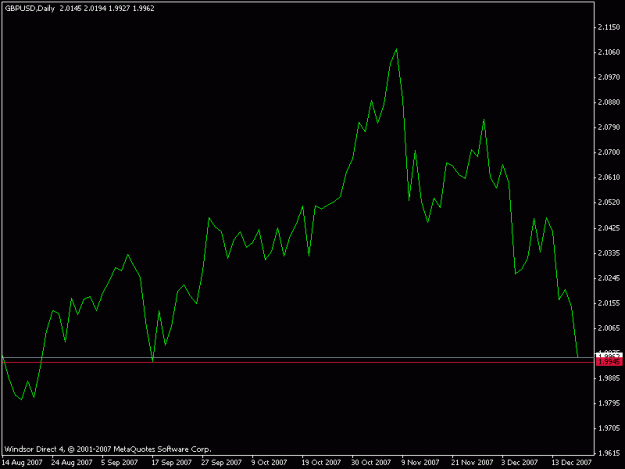Click the 21 Nov 2007 date label
Screen dimensions: 625x469
(x=472, y=463)
